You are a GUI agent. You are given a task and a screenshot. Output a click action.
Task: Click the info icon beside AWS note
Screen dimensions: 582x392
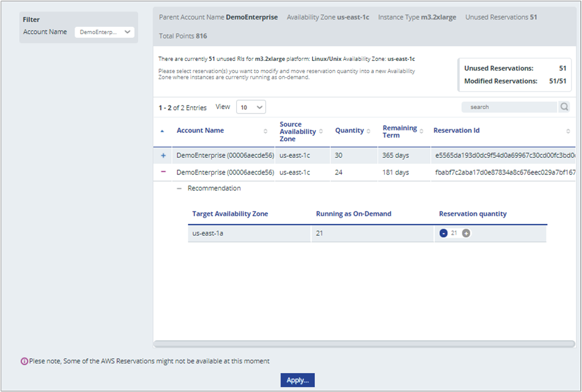pyautogui.click(x=24, y=362)
